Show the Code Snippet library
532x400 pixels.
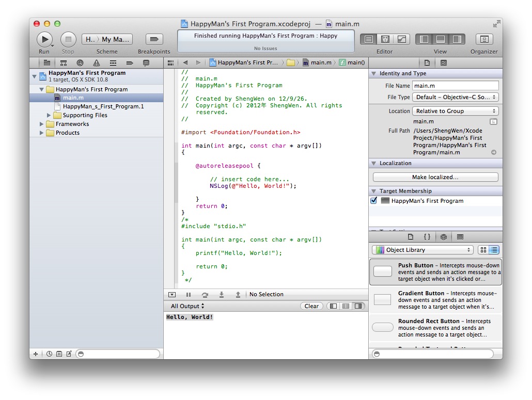pos(427,237)
